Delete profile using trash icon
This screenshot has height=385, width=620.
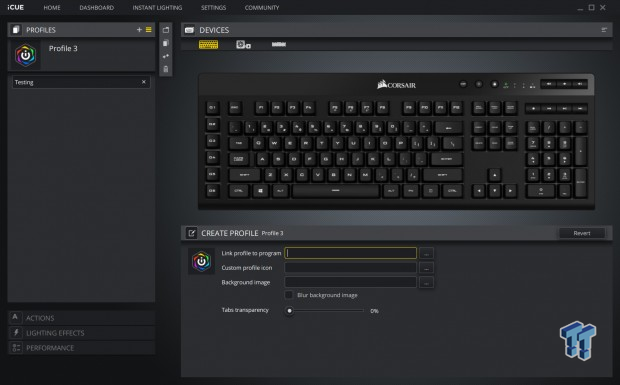coord(166,69)
